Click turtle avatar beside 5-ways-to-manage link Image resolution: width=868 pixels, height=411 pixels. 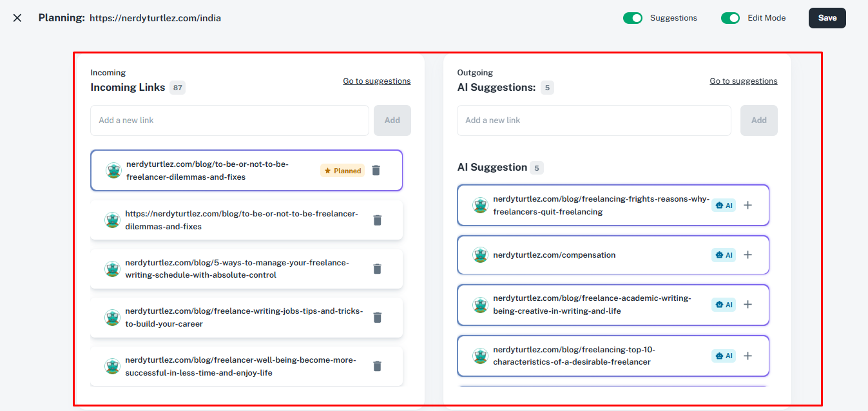point(113,269)
